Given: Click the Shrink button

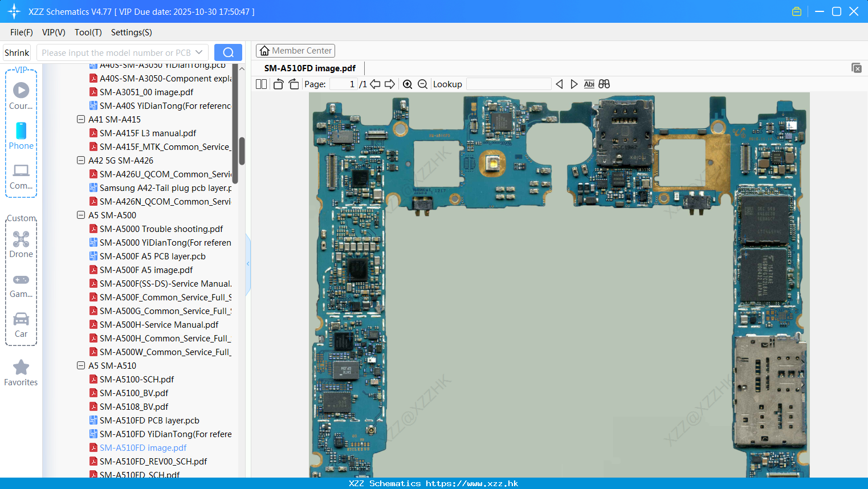Looking at the screenshot, I should (17, 52).
